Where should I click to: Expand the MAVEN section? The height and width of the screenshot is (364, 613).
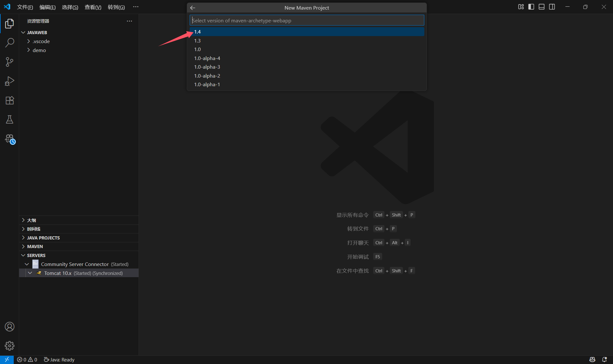click(35, 246)
